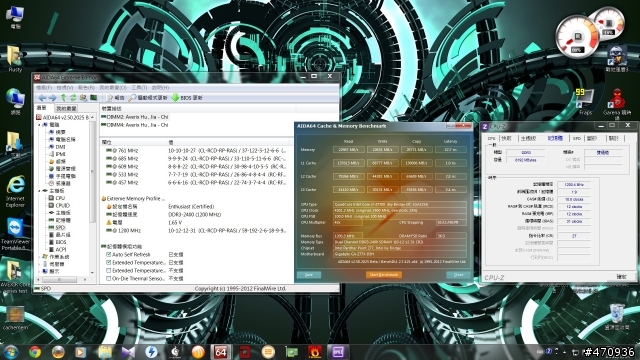Screen dimensions: 640x360
Task: Open the Help (H) menu in AIDA64
Action: point(160,88)
